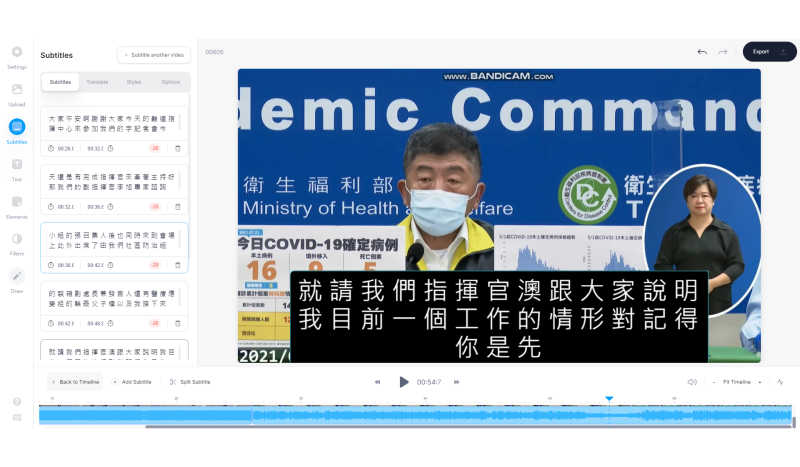Click the Fit Timeline label
Screen dimensions: 800x467
pos(737,382)
